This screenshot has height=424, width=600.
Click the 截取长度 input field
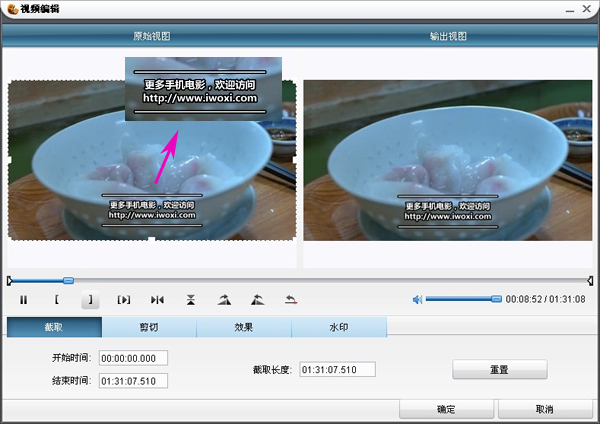tap(337, 370)
